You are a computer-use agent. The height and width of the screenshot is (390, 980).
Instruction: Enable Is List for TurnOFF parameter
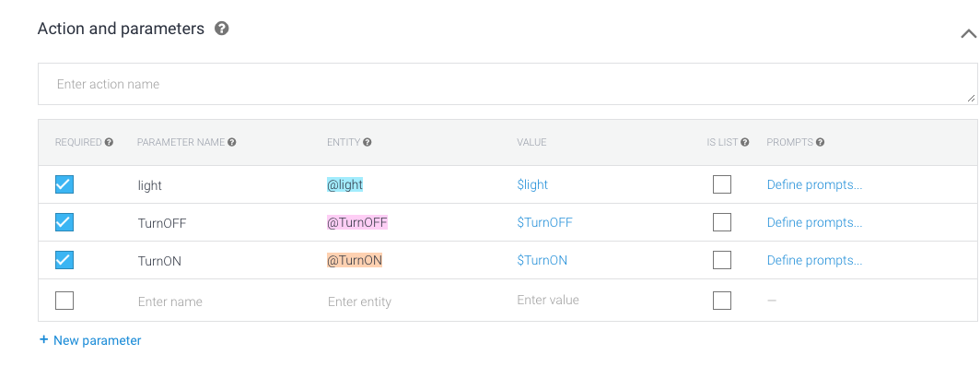pyautogui.click(x=722, y=222)
